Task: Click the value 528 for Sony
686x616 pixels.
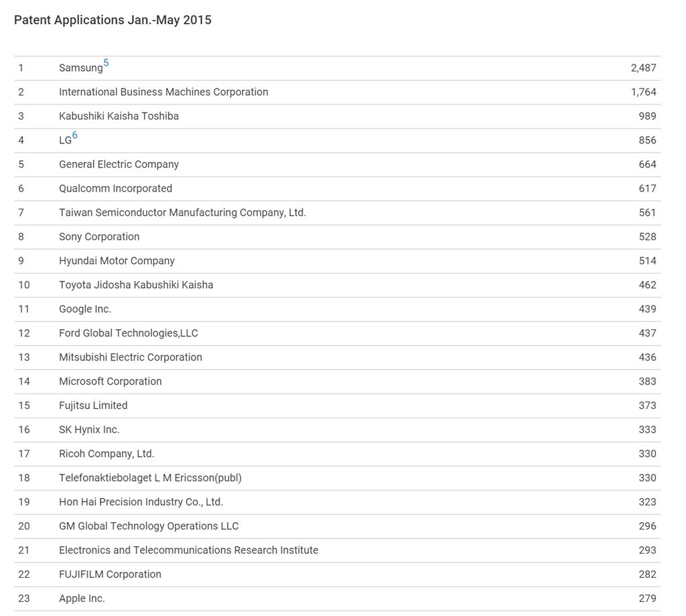Action: tap(648, 237)
